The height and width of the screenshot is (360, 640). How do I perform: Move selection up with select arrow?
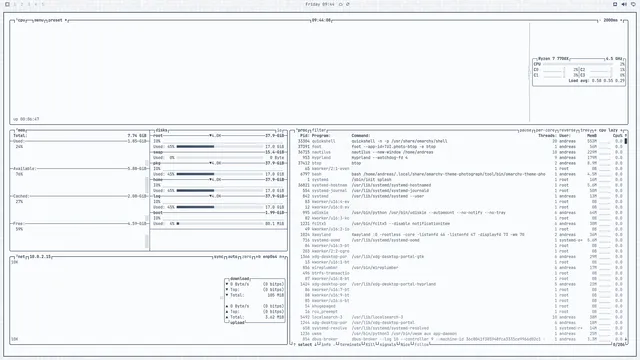point(294,344)
